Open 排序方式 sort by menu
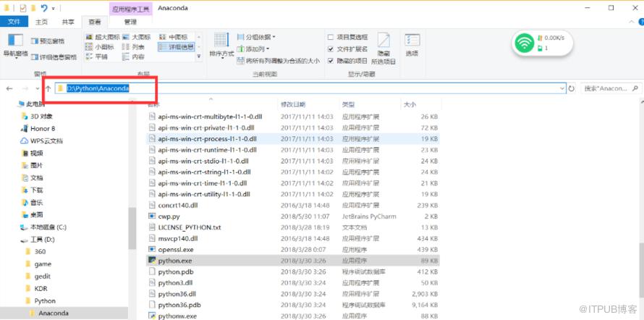This screenshot has height=320, width=644. pos(221,45)
